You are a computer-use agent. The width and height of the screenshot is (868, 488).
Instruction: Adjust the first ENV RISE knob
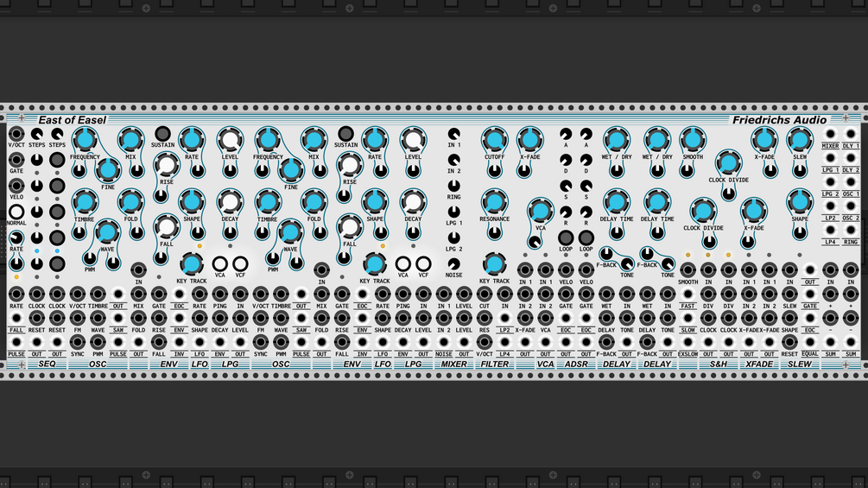pyautogui.click(x=166, y=164)
